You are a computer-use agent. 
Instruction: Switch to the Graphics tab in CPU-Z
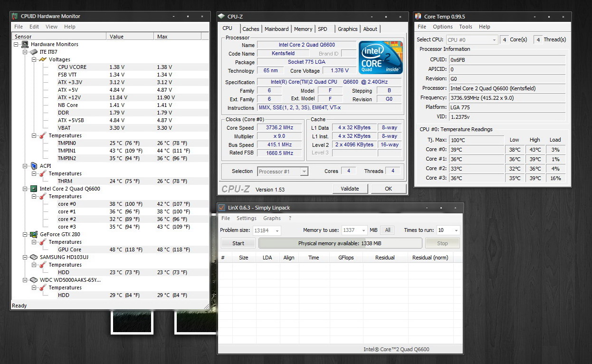point(348,29)
